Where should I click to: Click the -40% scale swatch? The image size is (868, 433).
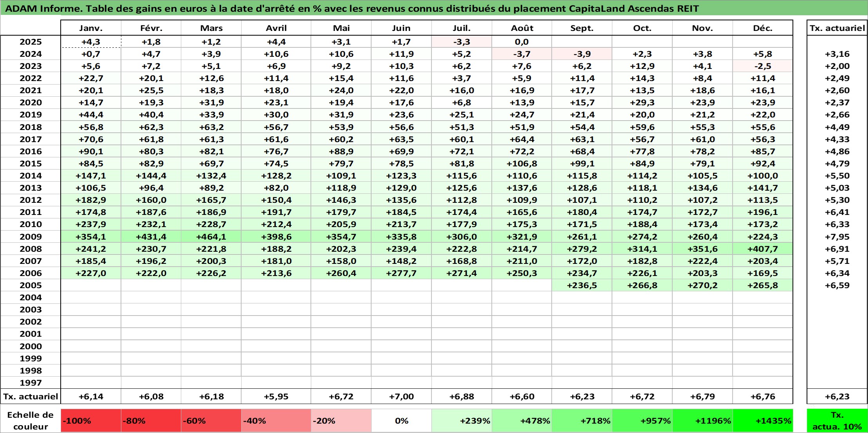(276, 420)
